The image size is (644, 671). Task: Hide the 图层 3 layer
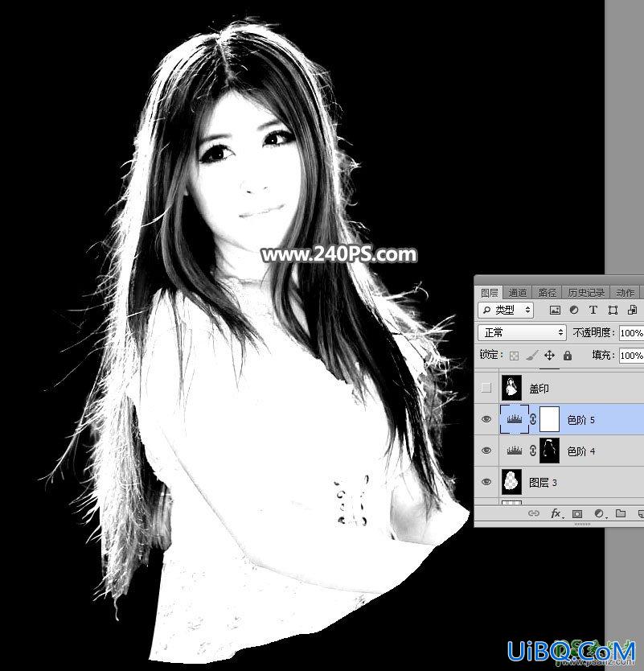[486, 482]
